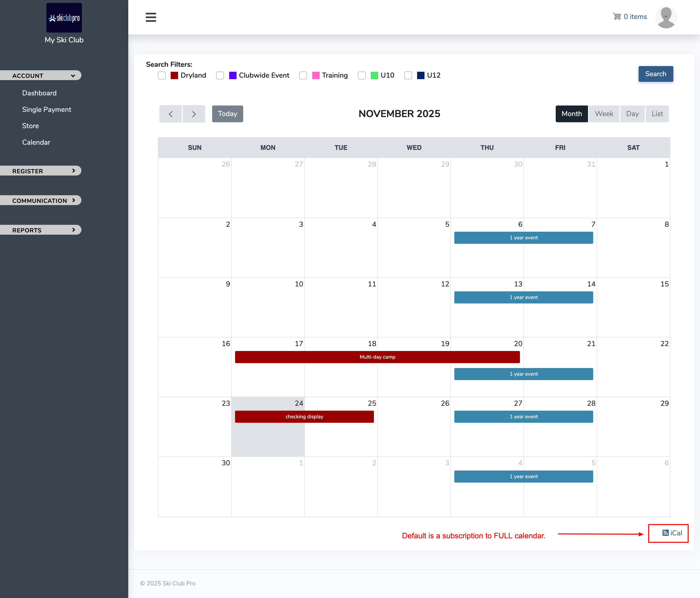Go to next month arrow
700x598 pixels.
tap(194, 114)
